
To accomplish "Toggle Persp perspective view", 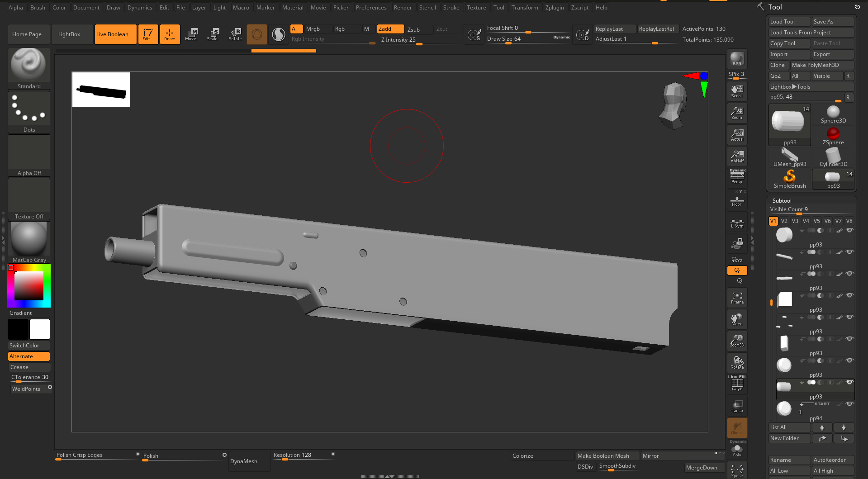I will [737, 177].
